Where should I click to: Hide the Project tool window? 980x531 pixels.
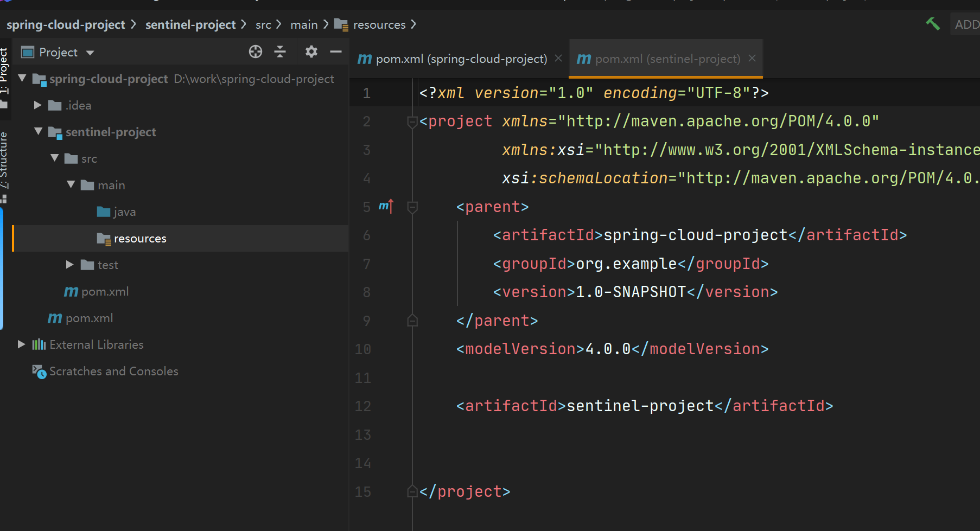pyautogui.click(x=336, y=52)
